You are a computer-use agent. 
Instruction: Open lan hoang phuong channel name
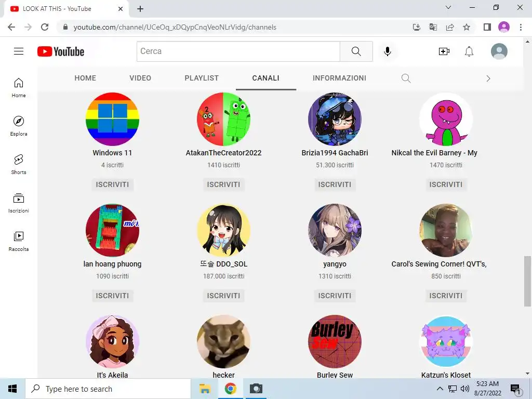(112, 264)
